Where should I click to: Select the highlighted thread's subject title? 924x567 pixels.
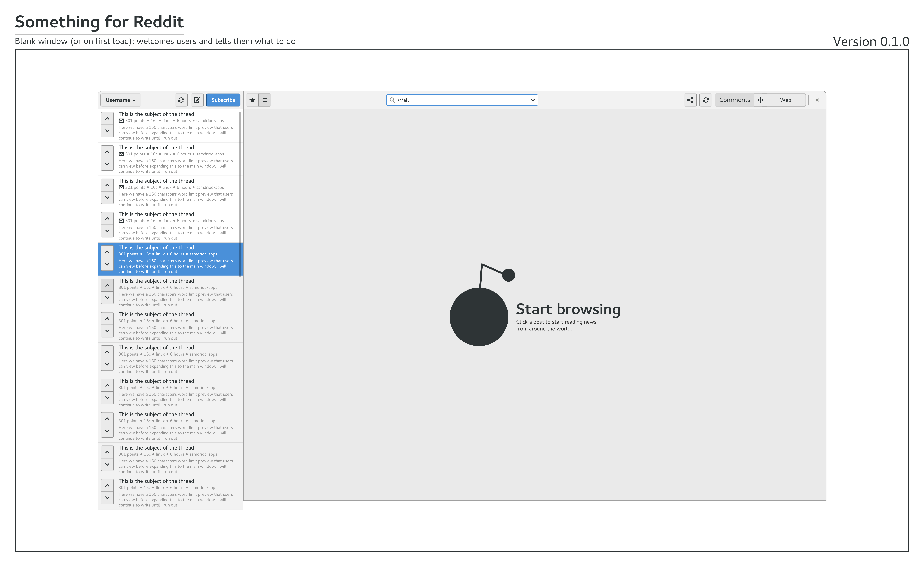click(156, 247)
